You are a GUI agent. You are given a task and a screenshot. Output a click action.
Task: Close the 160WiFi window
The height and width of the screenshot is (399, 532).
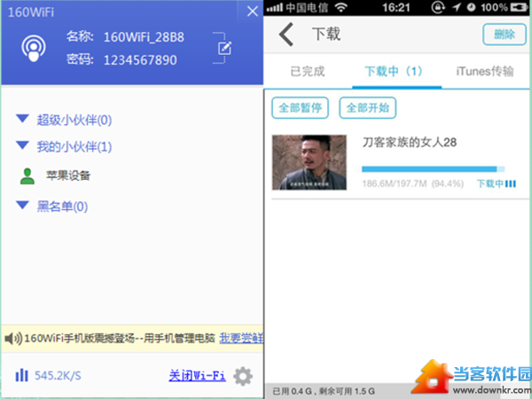point(252,11)
